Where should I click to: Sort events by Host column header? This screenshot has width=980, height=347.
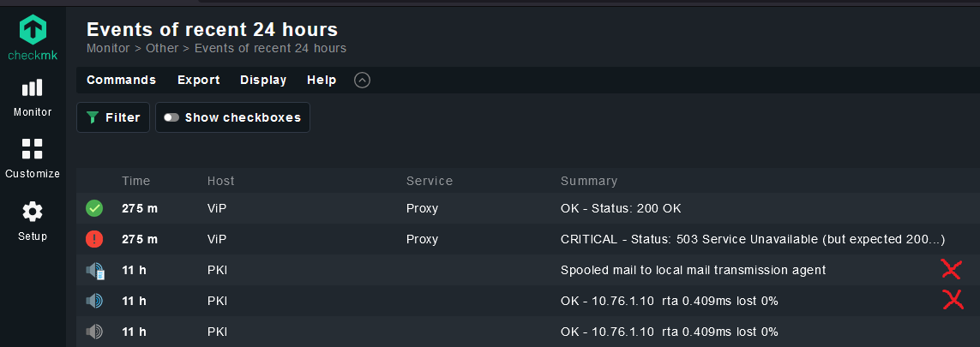(x=220, y=181)
